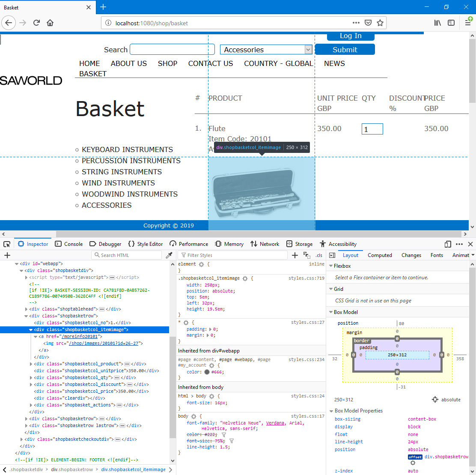The image size is (476, 475).
Task: Toggle responsive design mode icon
Action: pos(448,244)
